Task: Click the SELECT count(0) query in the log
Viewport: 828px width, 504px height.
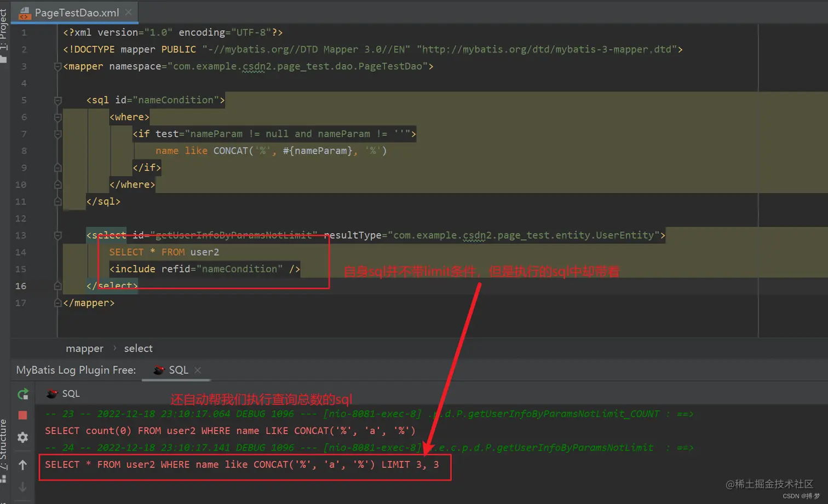Action: (x=231, y=431)
